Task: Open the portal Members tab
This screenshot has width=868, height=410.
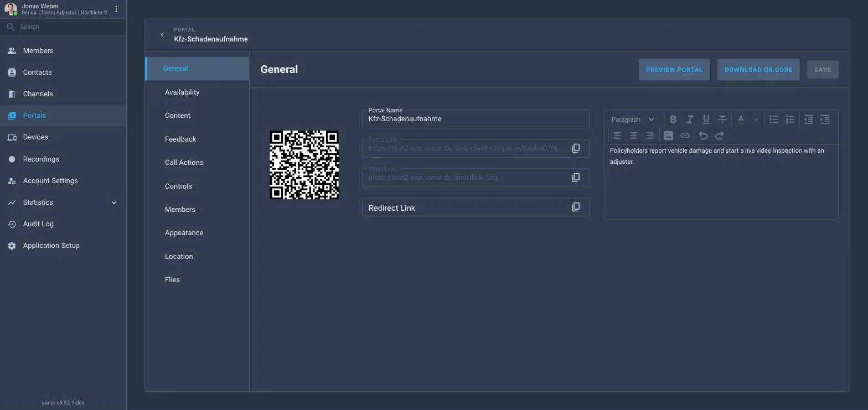Action: pyautogui.click(x=197, y=210)
